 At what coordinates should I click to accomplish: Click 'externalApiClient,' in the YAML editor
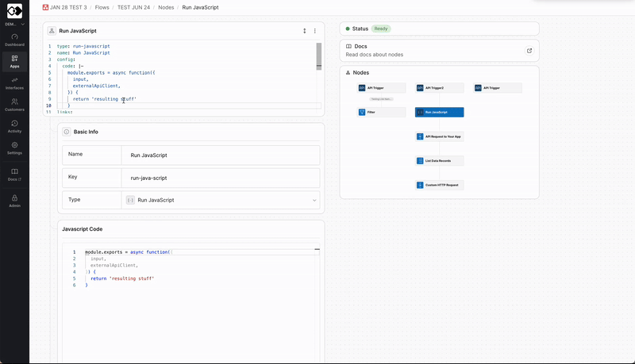[x=96, y=86]
